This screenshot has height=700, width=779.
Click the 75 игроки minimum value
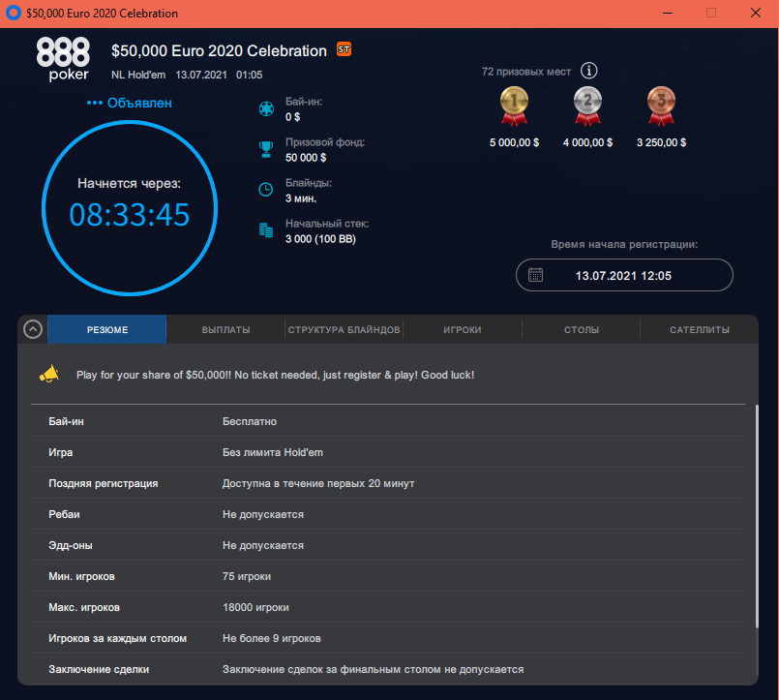[x=247, y=576]
